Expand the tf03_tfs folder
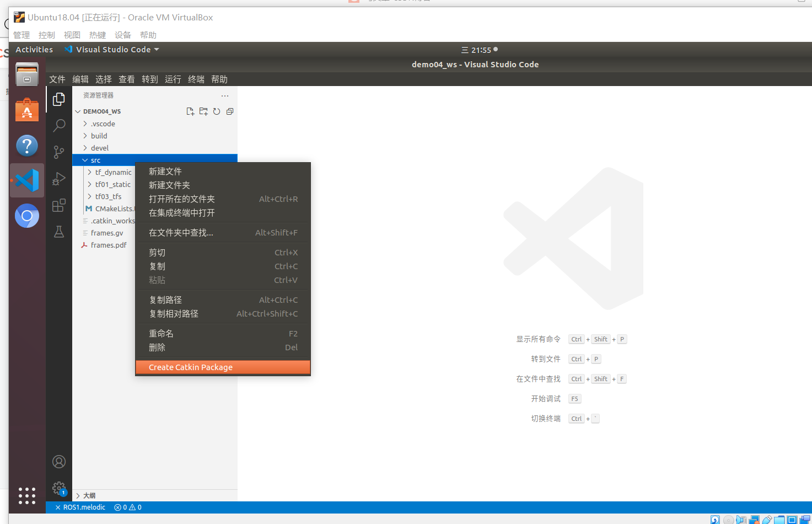Screen dimensions: 812x524 click(109, 196)
